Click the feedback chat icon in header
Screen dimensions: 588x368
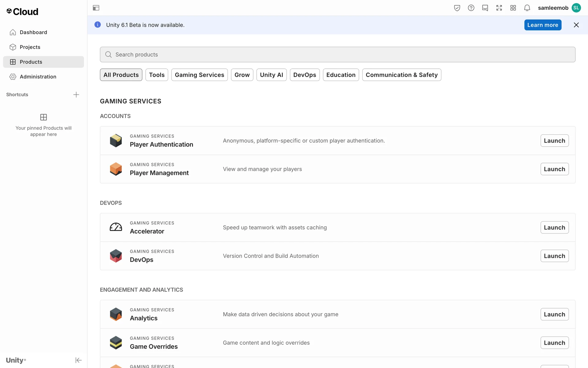(485, 8)
